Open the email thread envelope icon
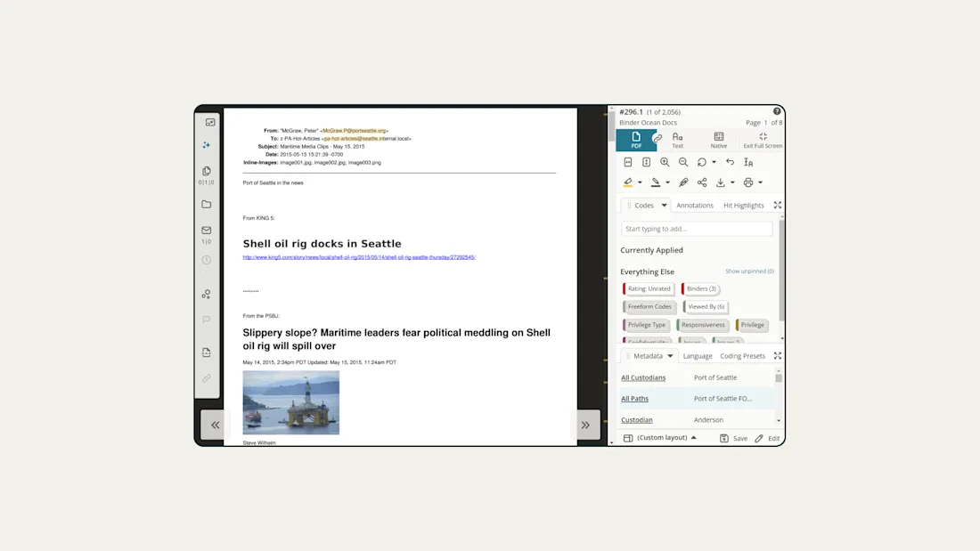 207,231
